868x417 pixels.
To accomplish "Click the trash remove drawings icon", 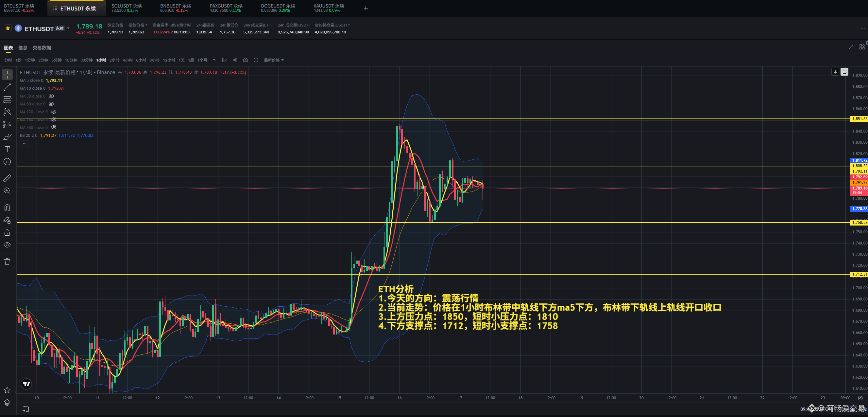I will [7, 262].
